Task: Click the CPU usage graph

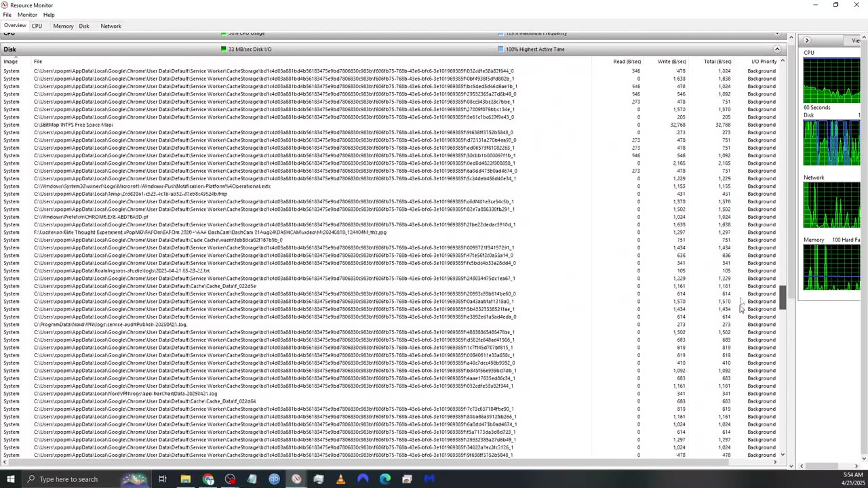Action: 831,81
